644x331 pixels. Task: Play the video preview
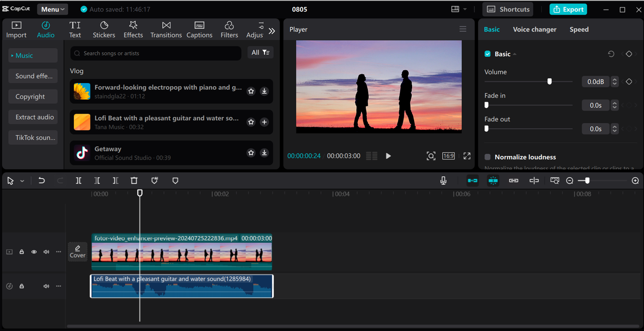tap(388, 156)
